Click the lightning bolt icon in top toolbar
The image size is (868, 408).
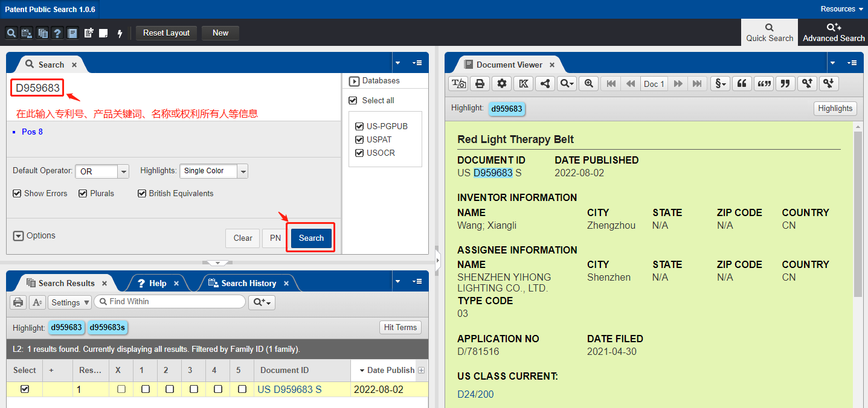click(x=120, y=33)
